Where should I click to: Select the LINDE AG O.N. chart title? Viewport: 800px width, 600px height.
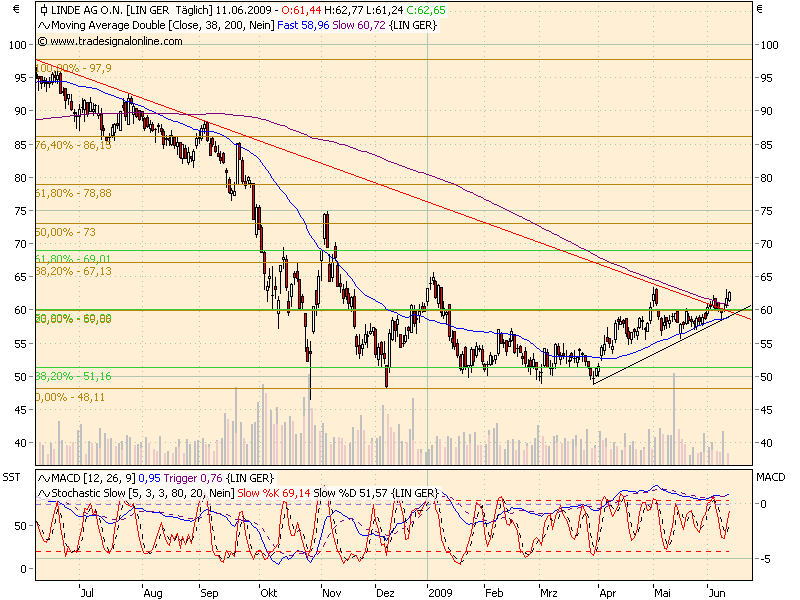[87, 10]
